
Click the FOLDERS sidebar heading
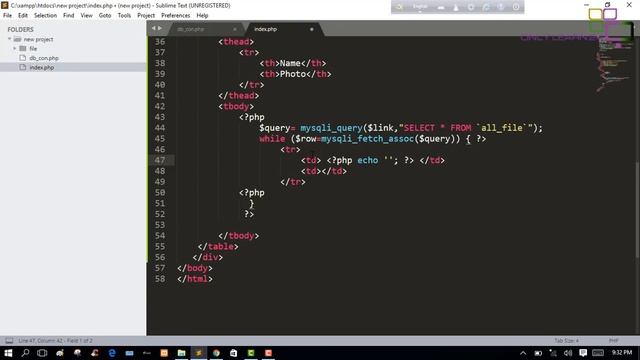point(20,30)
